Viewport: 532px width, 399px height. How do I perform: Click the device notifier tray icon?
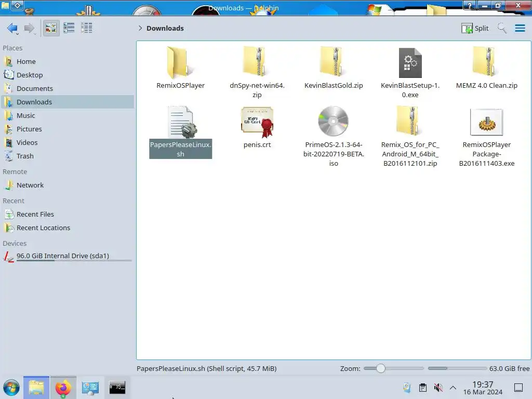[x=407, y=388]
